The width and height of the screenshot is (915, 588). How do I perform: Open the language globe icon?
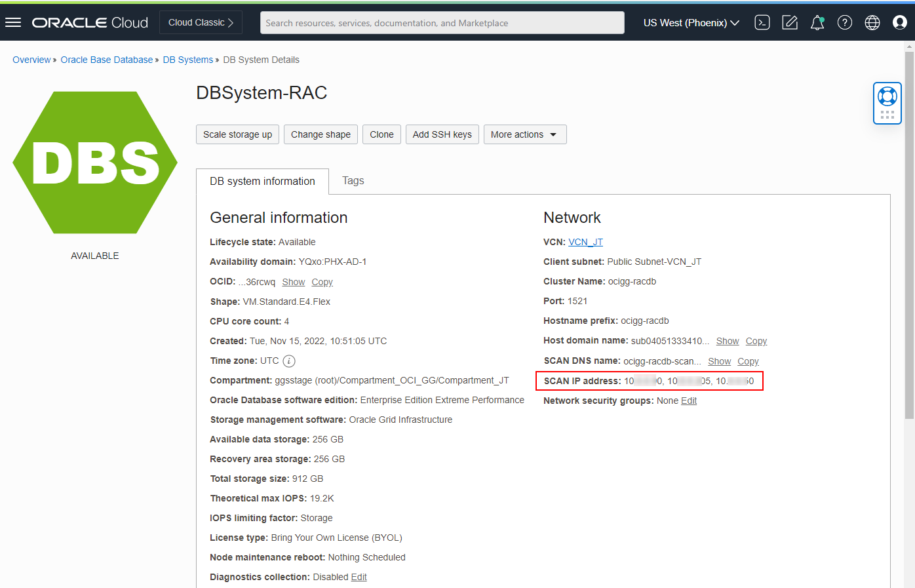(872, 22)
